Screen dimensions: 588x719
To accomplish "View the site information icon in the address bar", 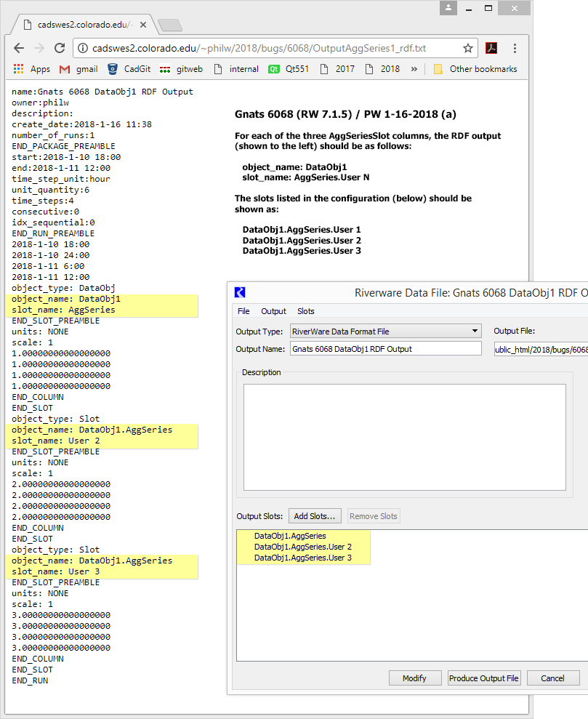I will 82,48.
